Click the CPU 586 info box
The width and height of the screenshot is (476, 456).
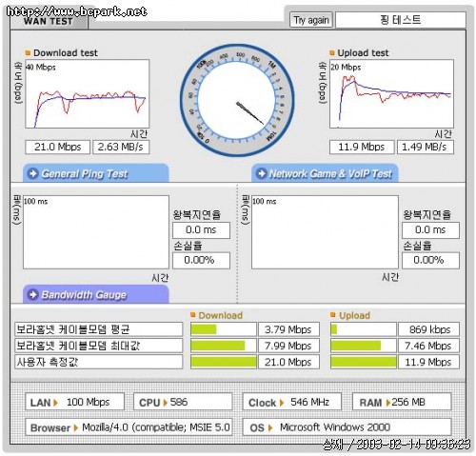(x=183, y=402)
